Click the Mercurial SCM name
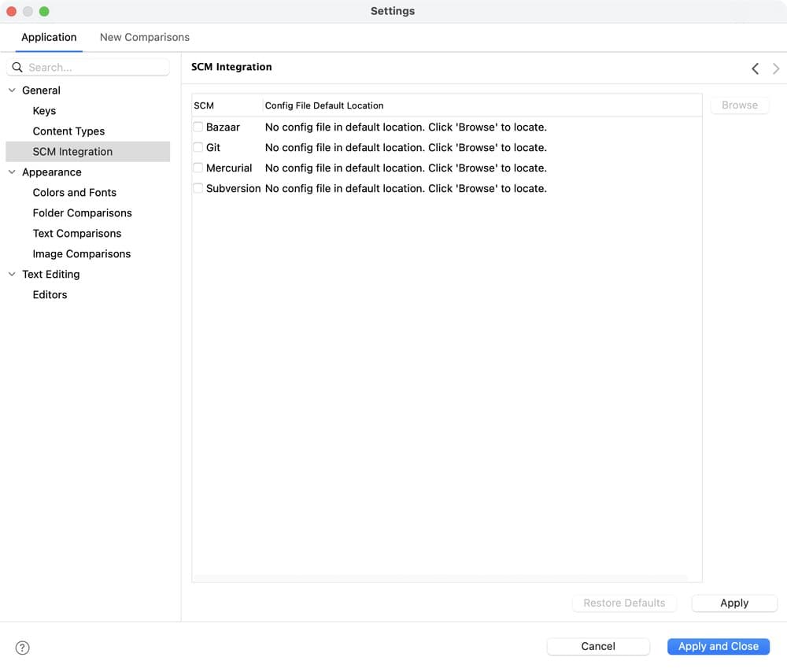 click(229, 168)
